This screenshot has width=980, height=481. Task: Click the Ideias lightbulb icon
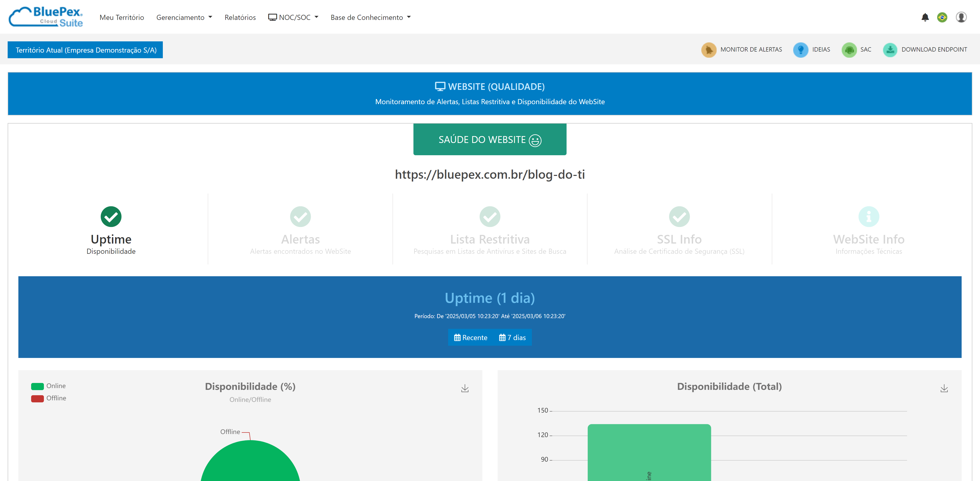[x=800, y=50]
